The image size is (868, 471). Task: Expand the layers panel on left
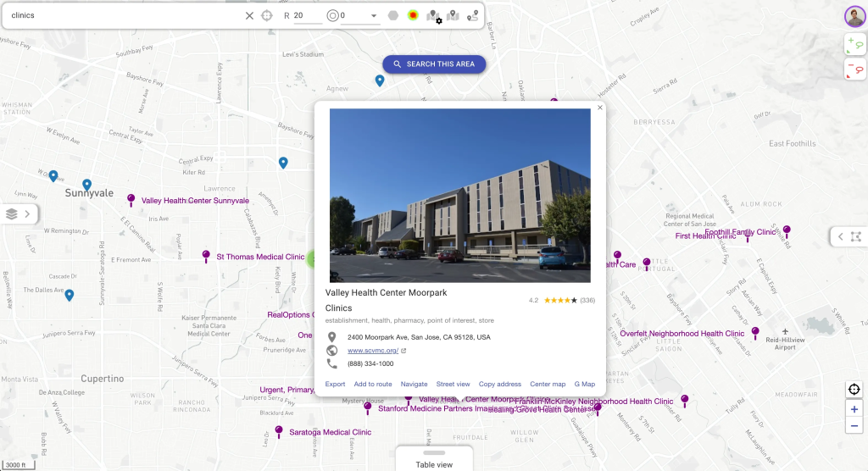tap(19, 213)
